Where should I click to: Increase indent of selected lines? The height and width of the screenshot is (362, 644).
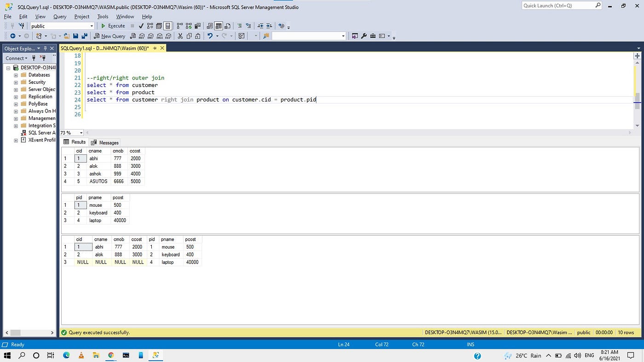tap(269, 26)
